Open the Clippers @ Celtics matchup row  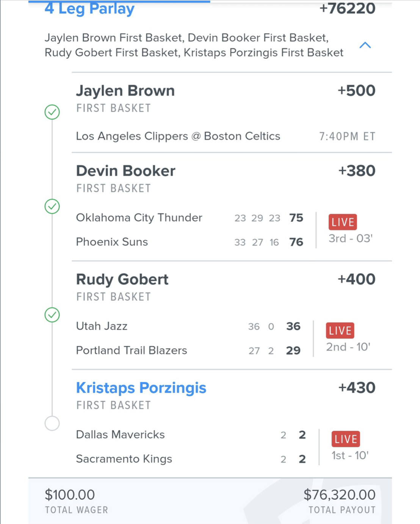point(226,136)
